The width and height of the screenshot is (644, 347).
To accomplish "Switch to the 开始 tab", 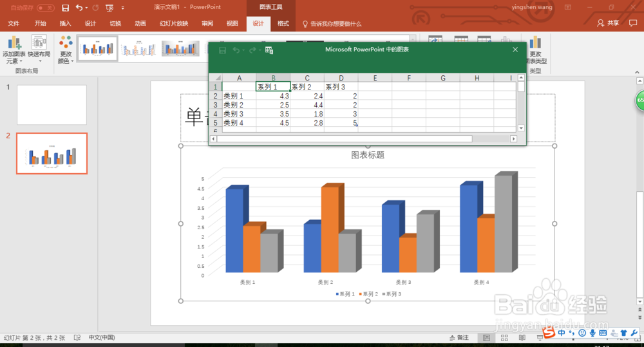I will pos(40,23).
